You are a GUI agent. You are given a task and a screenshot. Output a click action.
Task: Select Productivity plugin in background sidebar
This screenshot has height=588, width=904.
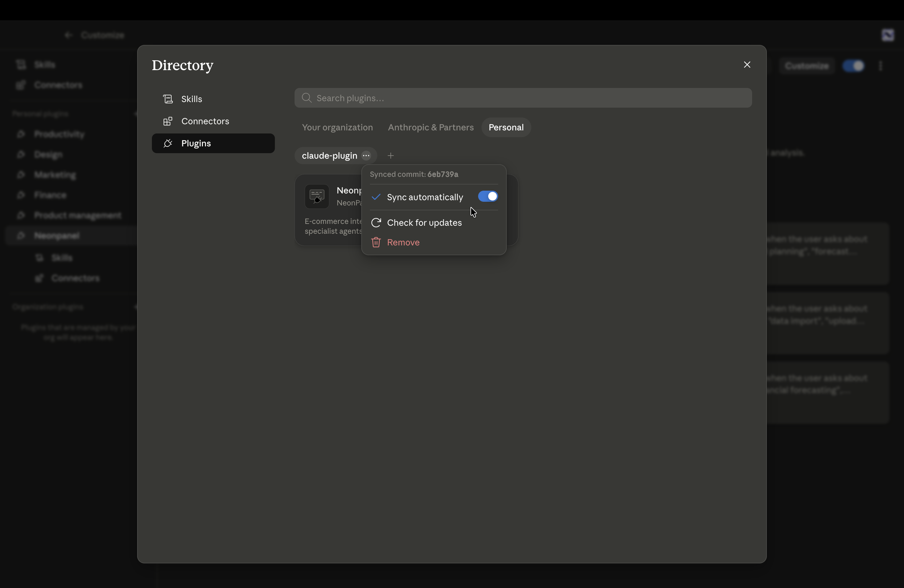tap(59, 134)
